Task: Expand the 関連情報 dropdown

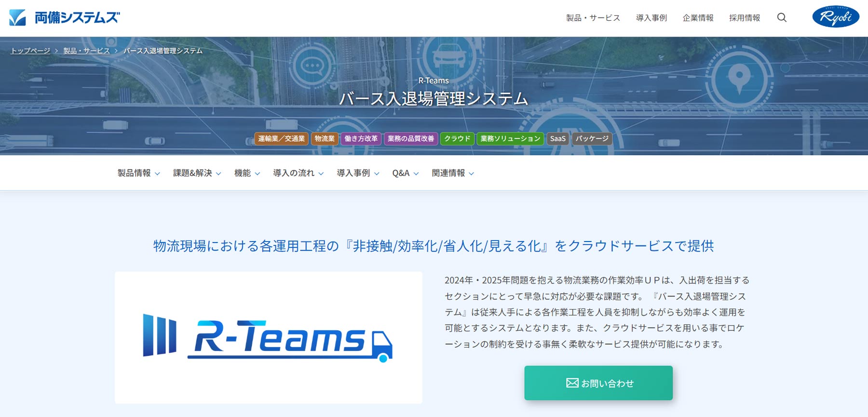Action: tap(453, 173)
